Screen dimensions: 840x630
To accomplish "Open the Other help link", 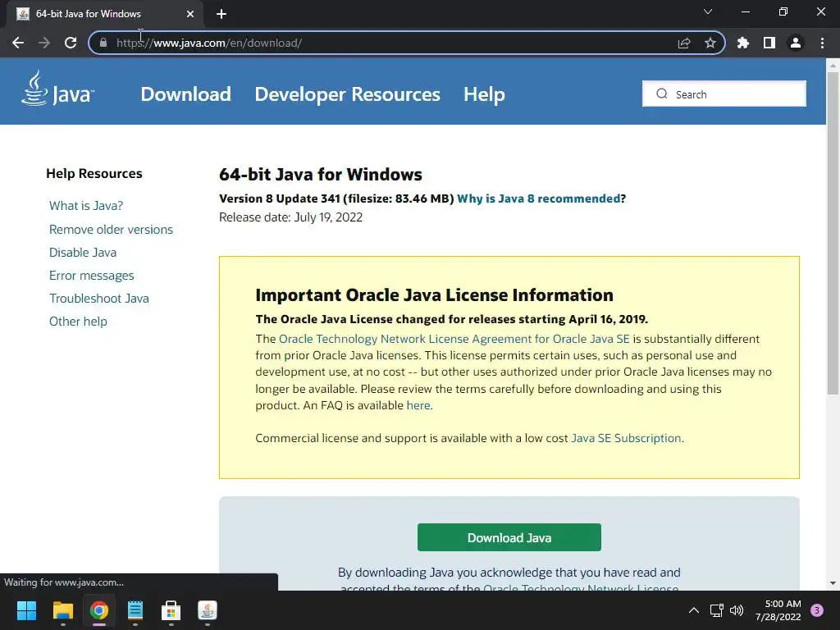I will (x=78, y=322).
